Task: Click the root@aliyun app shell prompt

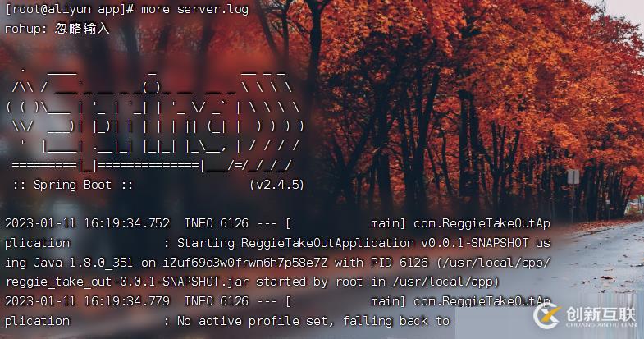Action: point(70,9)
